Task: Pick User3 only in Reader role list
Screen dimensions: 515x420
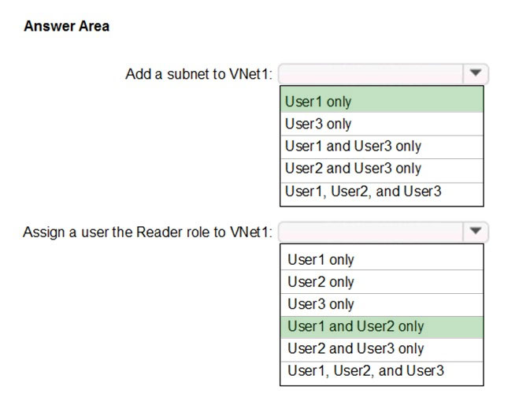Action: click(382, 305)
